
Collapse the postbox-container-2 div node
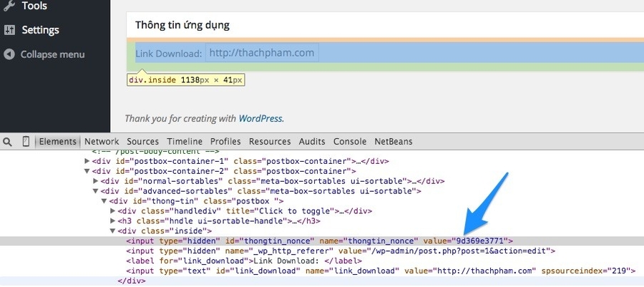pos(88,171)
